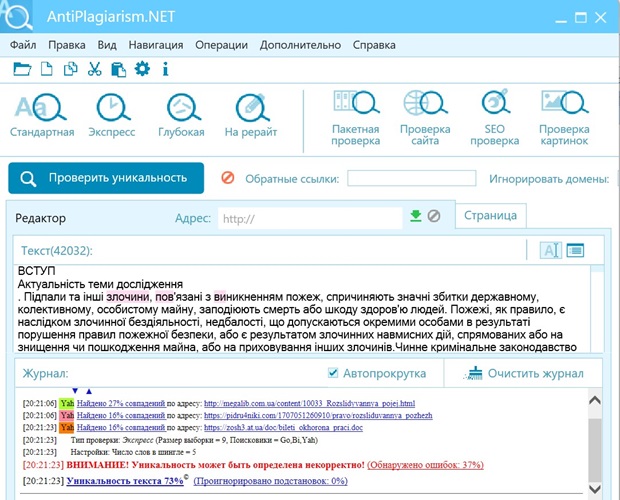Open the Навигация menu
The height and width of the screenshot is (500, 620).
click(x=156, y=45)
